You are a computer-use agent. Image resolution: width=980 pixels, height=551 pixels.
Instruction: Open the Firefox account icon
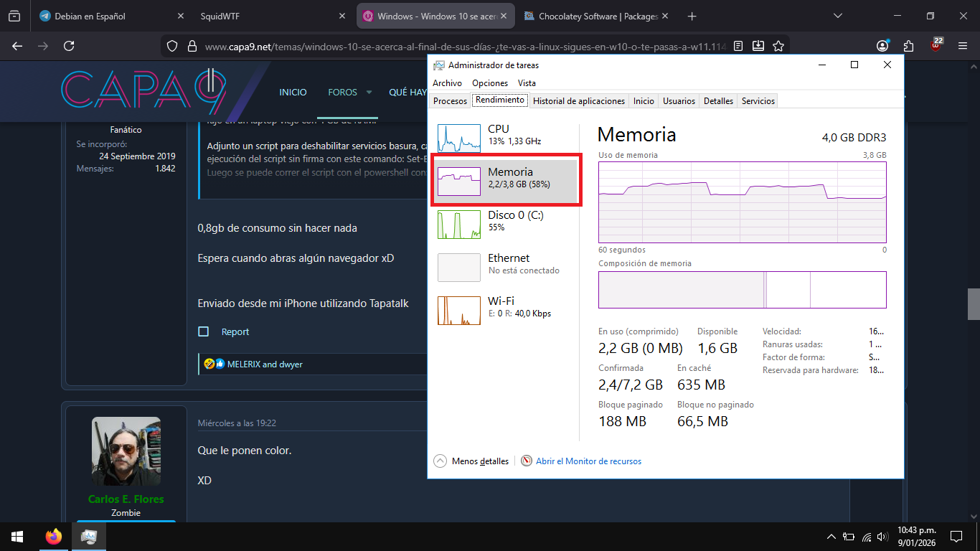(x=882, y=46)
